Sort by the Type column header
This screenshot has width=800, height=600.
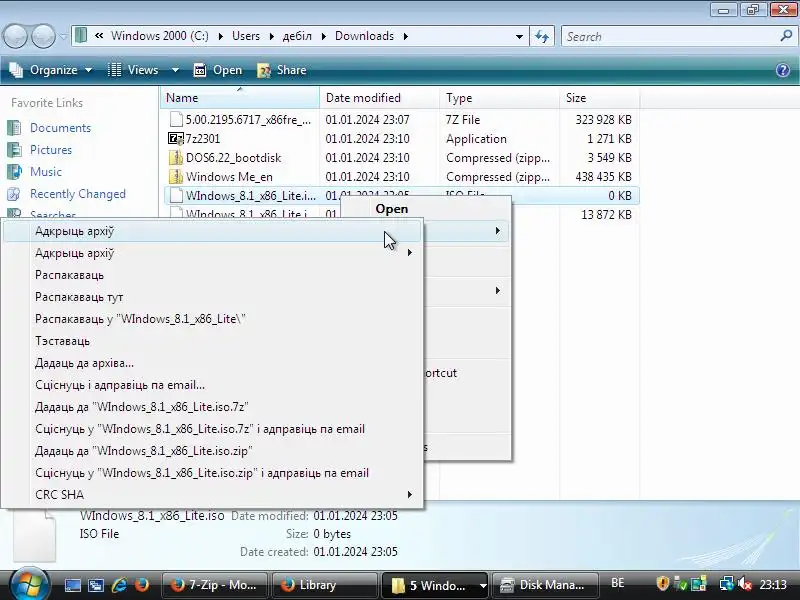[499, 97]
